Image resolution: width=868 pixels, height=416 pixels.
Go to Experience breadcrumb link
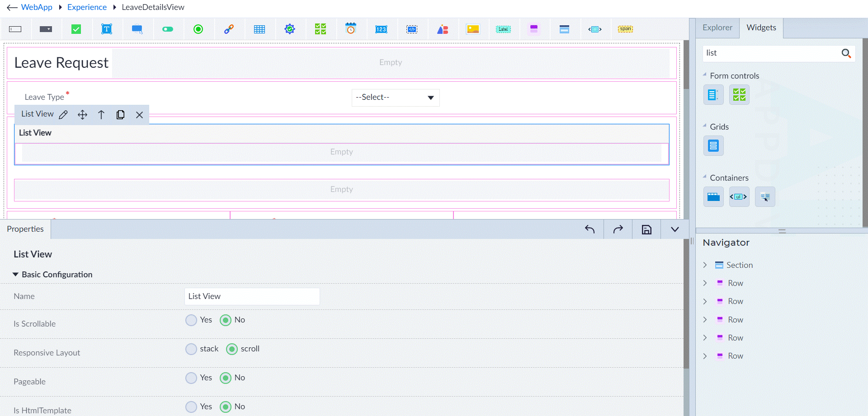[87, 7]
